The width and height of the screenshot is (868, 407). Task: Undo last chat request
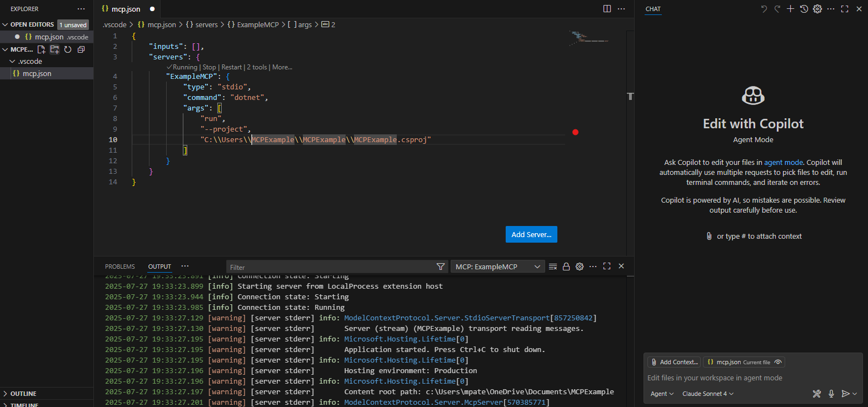tap(764, 9)
